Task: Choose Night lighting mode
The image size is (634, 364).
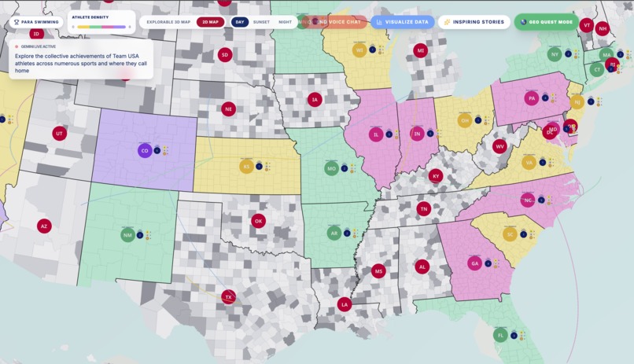Action: [x=285, y=22]
